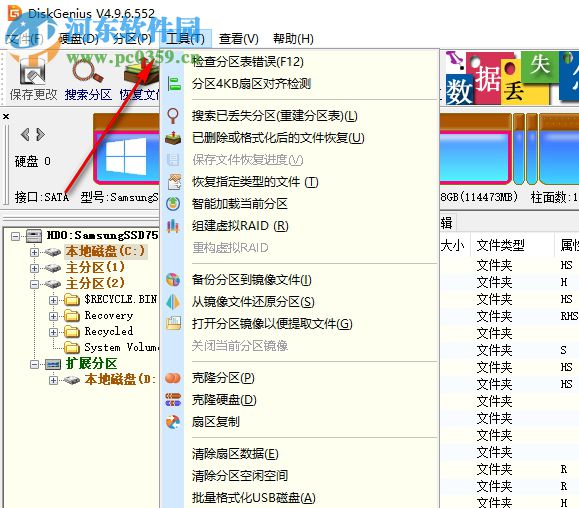Choose 组建虚拟RAID menu item
This screenshot has height=508, width=579.
(300, 226)
